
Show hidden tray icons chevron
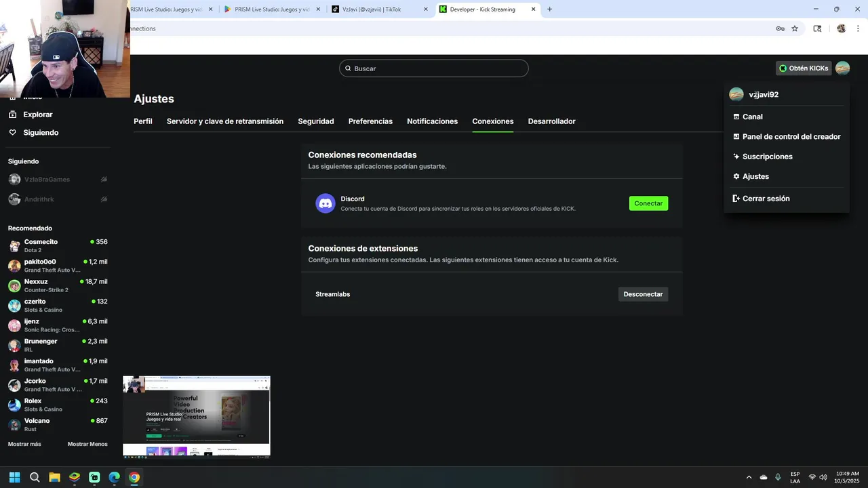click(749, 477)
